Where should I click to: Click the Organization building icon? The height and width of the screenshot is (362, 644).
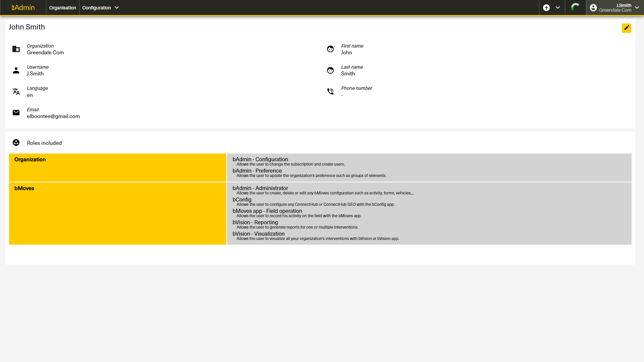pyautogui.click(x=16, y=49)
